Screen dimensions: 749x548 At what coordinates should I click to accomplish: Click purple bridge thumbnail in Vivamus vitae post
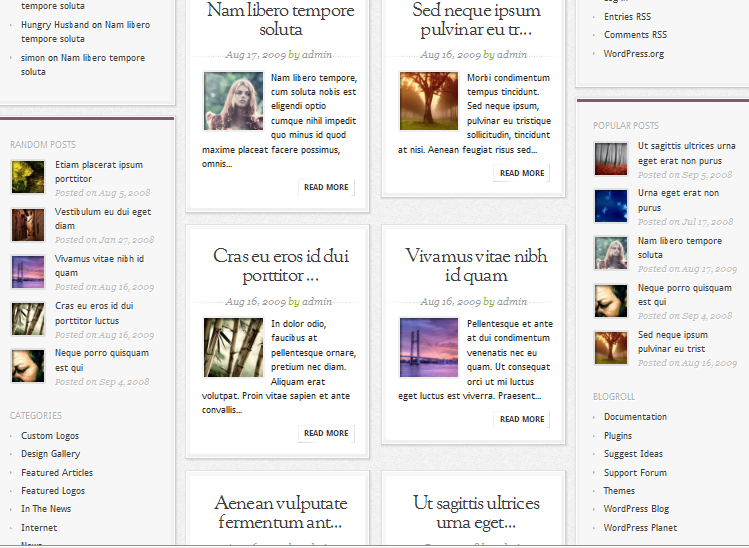[429, 347]
